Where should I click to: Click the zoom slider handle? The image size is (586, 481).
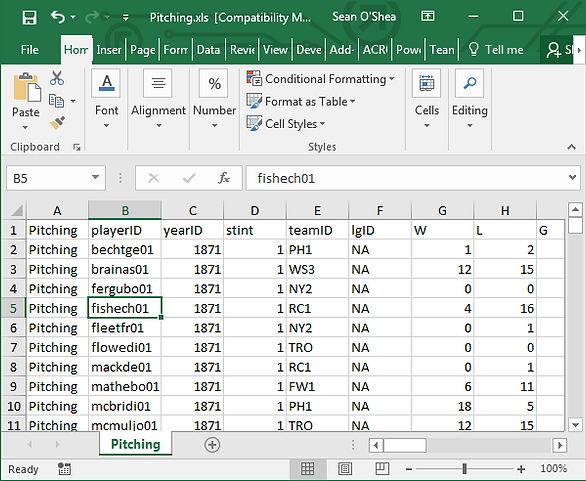[464, 469]
